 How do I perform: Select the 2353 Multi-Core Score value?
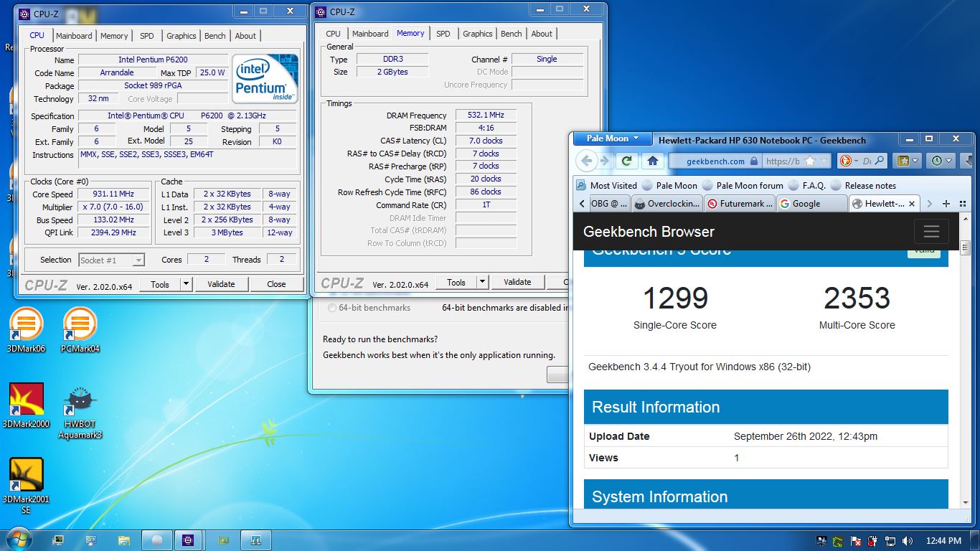click(857, 298)
